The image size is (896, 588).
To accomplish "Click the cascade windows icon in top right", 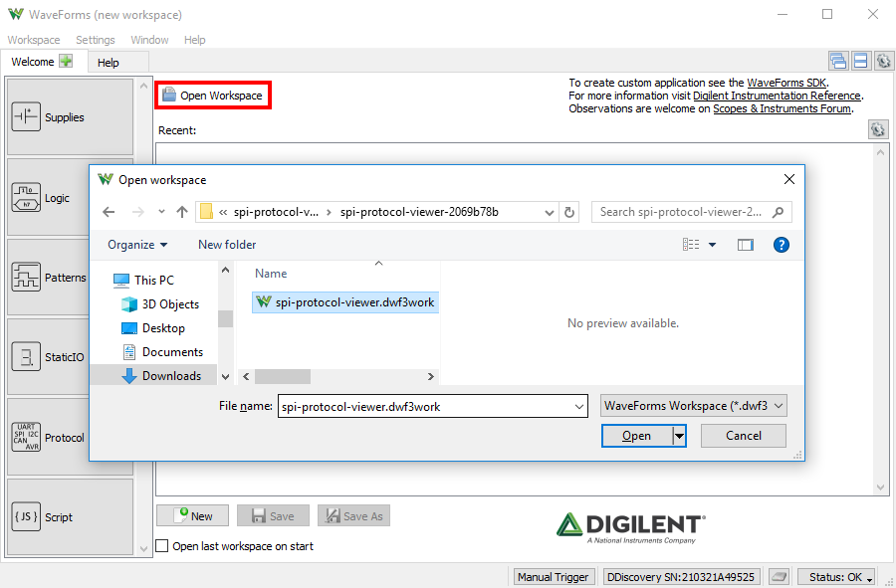I will coord(838,61).
